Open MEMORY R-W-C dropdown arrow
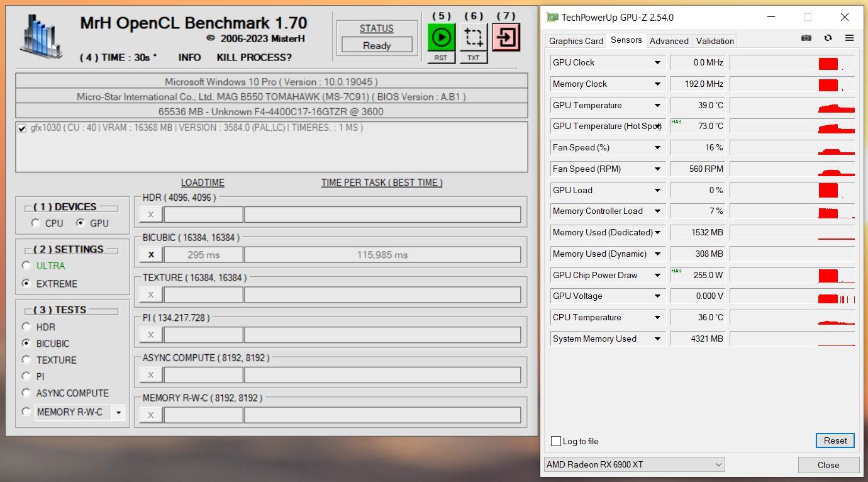This screenshot has width=868, height=482. (118, 413)
